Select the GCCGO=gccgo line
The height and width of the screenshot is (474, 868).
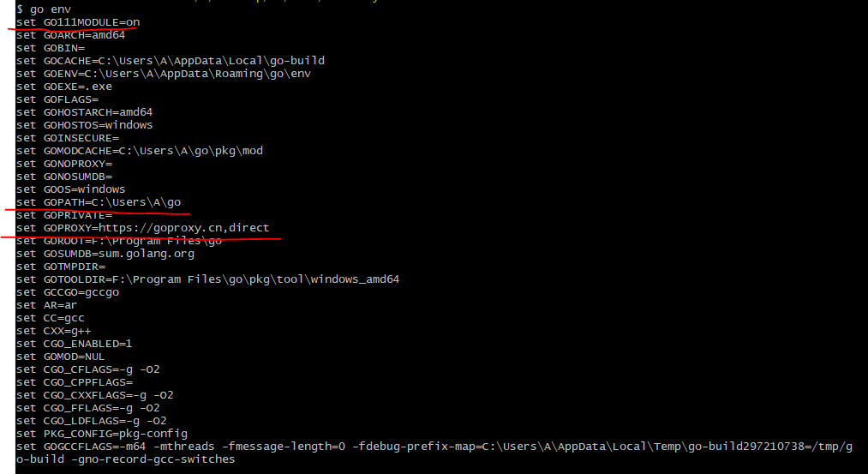click(67, 291)
